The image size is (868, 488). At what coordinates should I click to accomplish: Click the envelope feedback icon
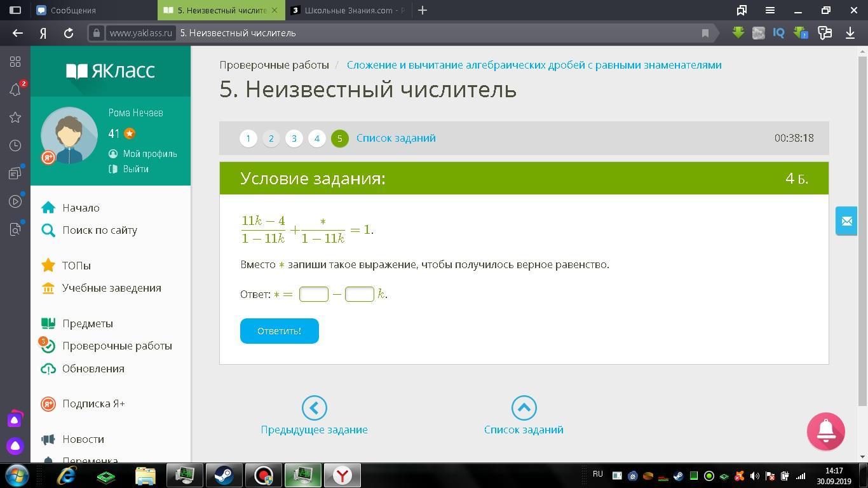pyautogui.click(x=846, y=221)
